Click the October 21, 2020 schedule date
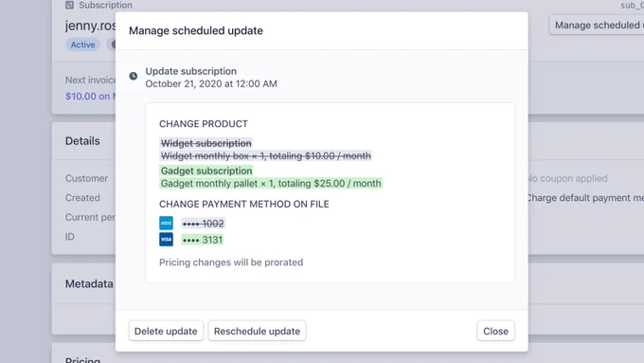The image size is (644, 363). tap(211, 83)
